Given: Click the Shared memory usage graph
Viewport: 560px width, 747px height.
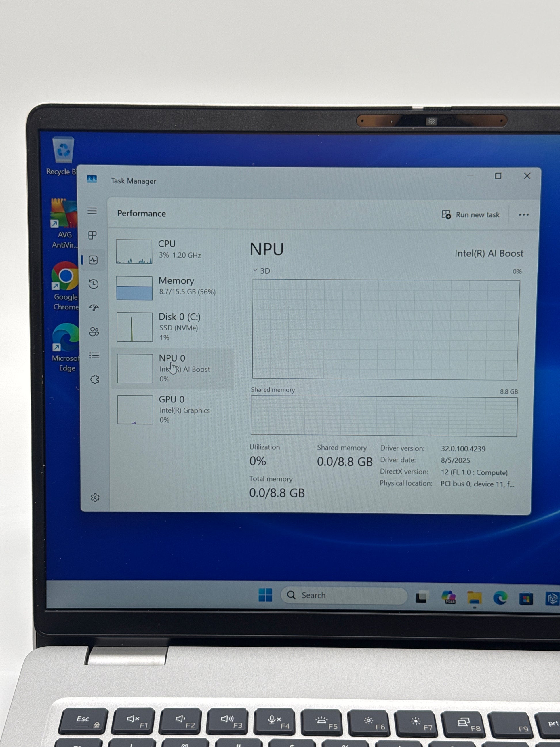Looking at the screenshot, I should pos(384,416).
